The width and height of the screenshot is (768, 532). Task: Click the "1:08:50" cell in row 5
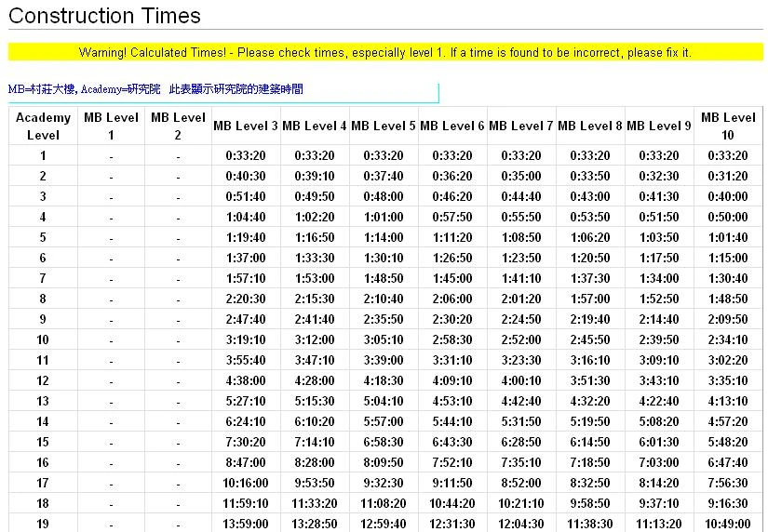[521, 237]
